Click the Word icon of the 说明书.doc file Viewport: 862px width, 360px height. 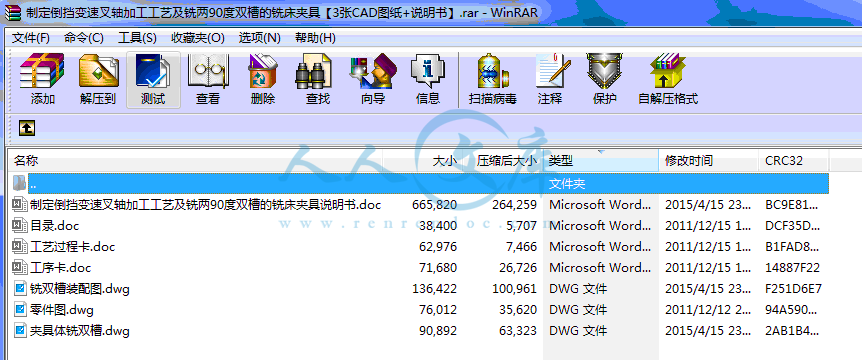[x=20, y=205]
